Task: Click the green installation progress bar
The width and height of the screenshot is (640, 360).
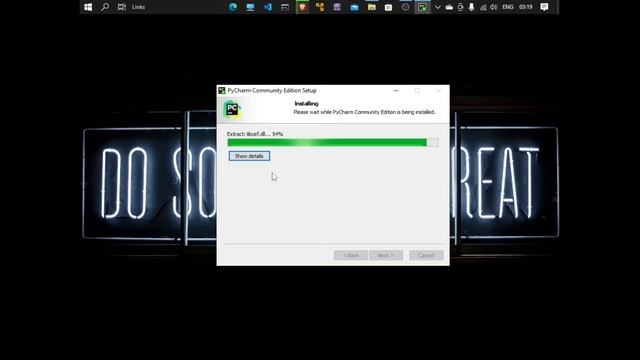Action: pos(333,142)
